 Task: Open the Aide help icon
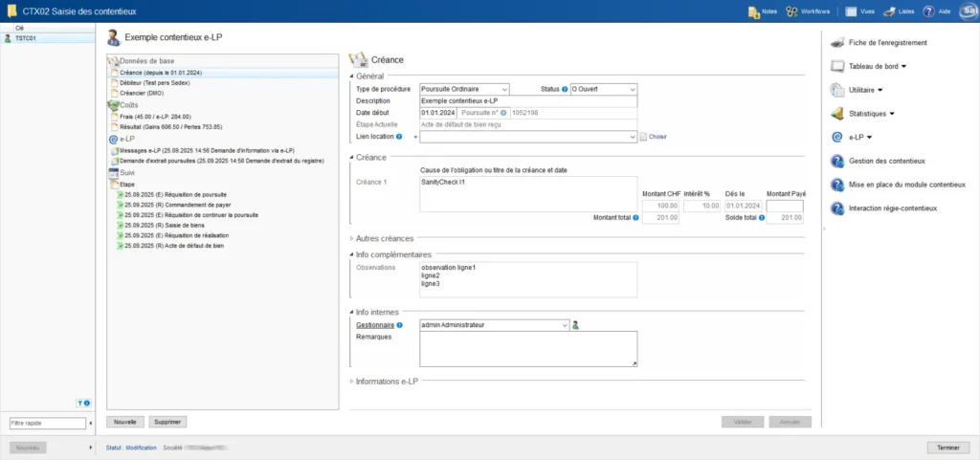pos(928,11)
